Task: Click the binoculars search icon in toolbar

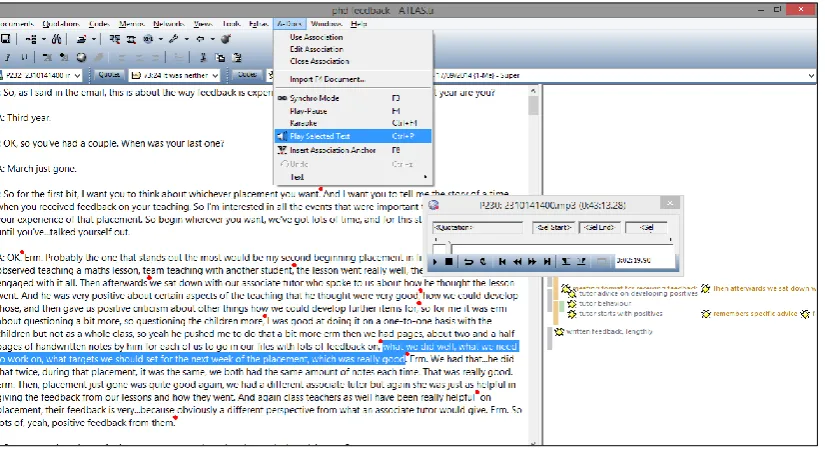Action: [57, 39]
